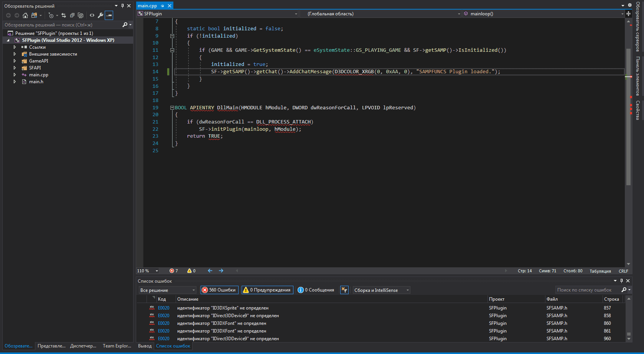Open the Сборка и IntelliSense dropdown
This screenshot has height=354, width=644.
tap(381, 290)
